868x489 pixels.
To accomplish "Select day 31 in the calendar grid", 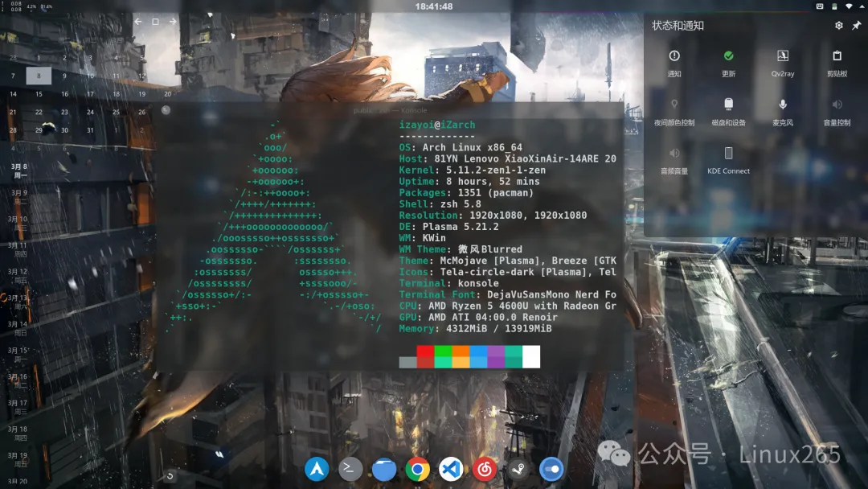I will (90, 130).
